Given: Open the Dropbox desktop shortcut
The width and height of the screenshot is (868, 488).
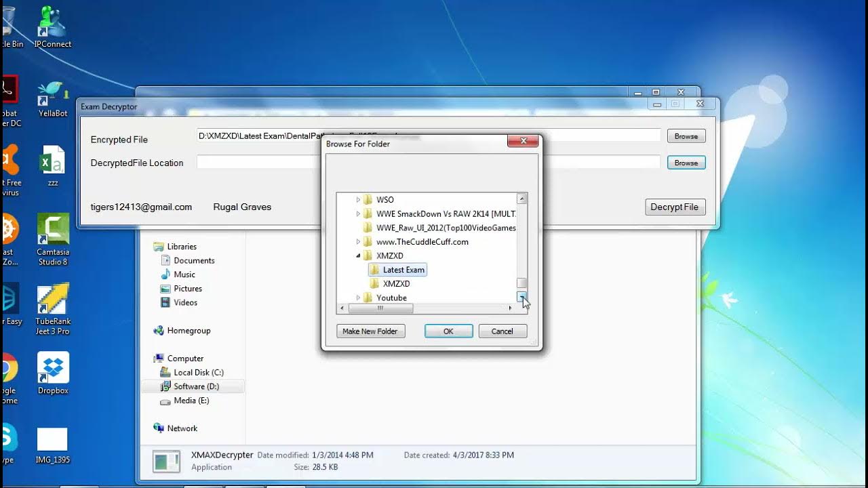Looking at the screenshot, I should 52,373.
